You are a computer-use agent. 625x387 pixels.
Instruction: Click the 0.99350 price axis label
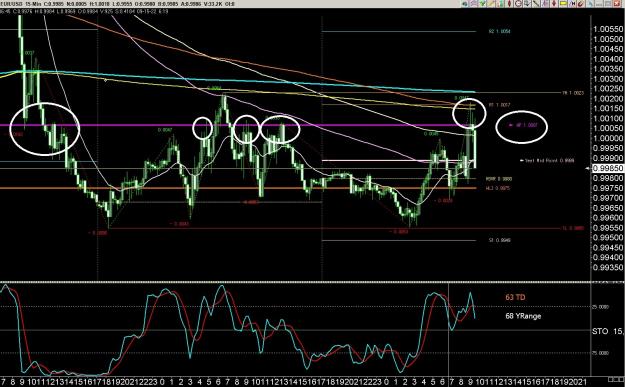point(608,267)
